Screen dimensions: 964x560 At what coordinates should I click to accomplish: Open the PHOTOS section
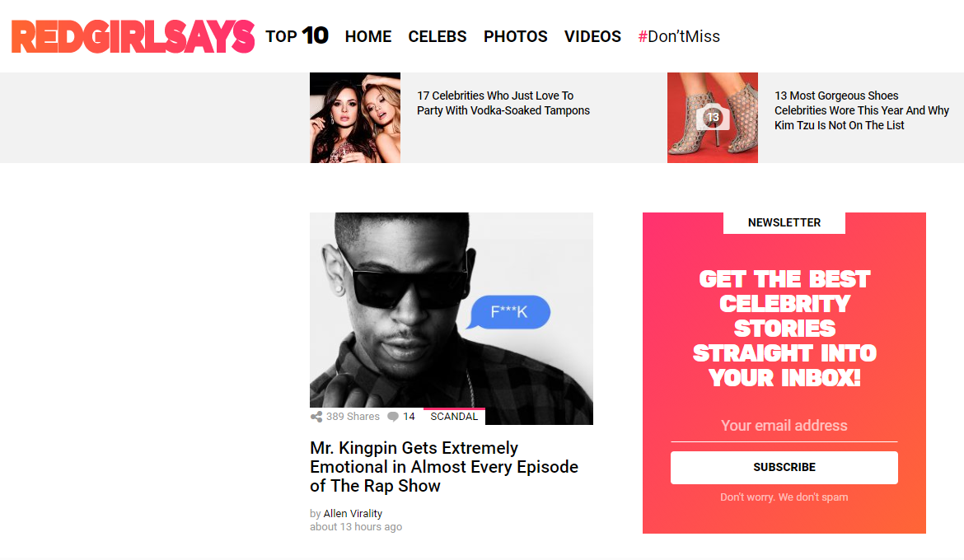point(515,37)
